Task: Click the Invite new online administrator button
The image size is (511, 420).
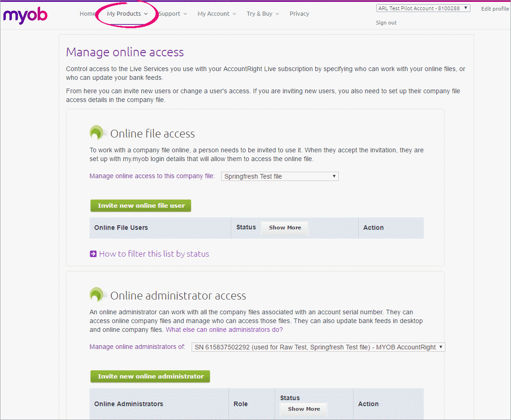Action: pos(150,376)
